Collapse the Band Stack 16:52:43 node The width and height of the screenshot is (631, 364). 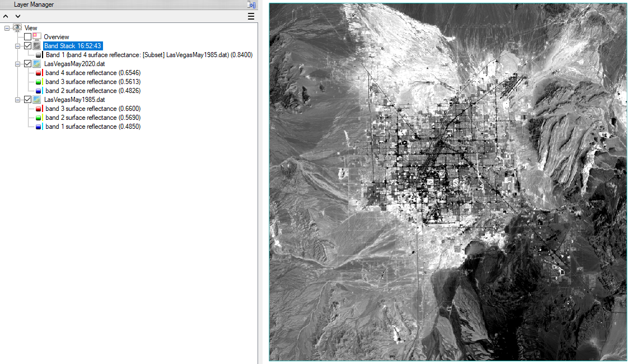pos(18,46)
